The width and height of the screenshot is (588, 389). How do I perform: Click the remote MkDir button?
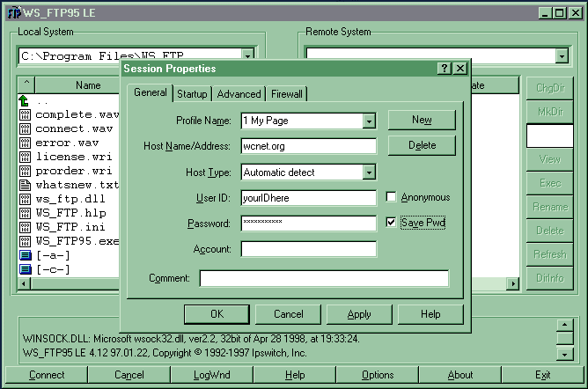click(550, 112)
